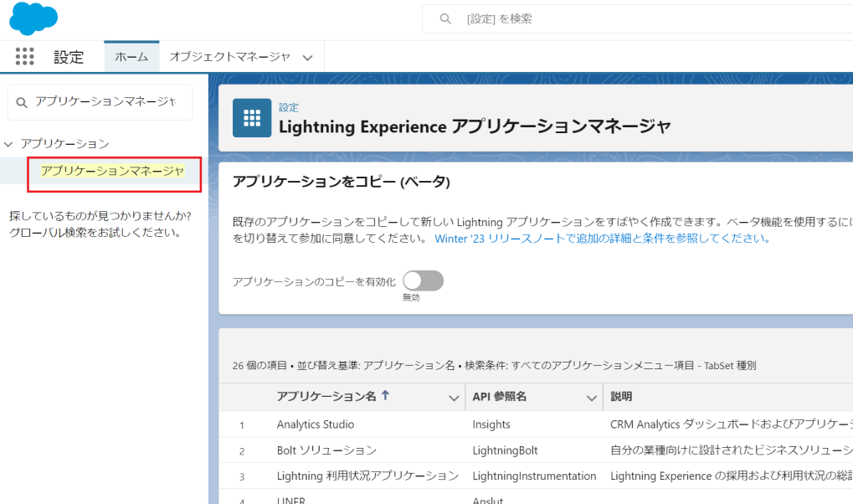Click the アプリケーションをコピー (ベータ) heading

click(341, 182)
